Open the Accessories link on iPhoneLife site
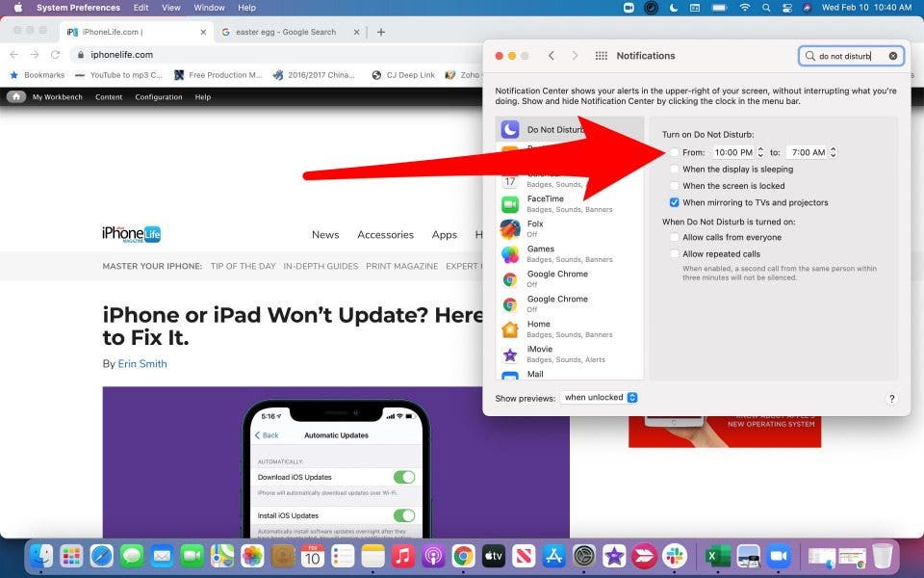This screenshot has width=924, height=578. [385, 234]
